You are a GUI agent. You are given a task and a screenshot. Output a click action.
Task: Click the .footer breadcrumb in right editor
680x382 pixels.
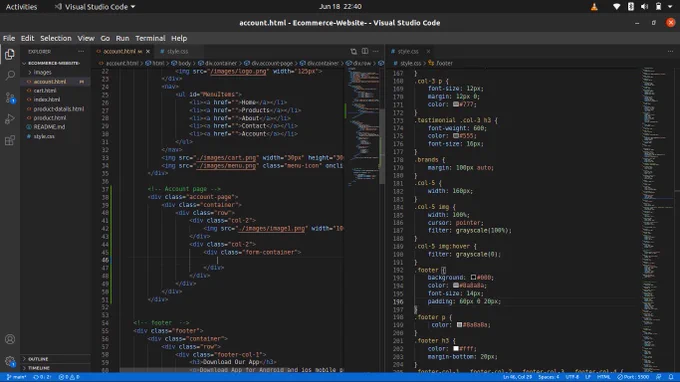coord(441,63)
